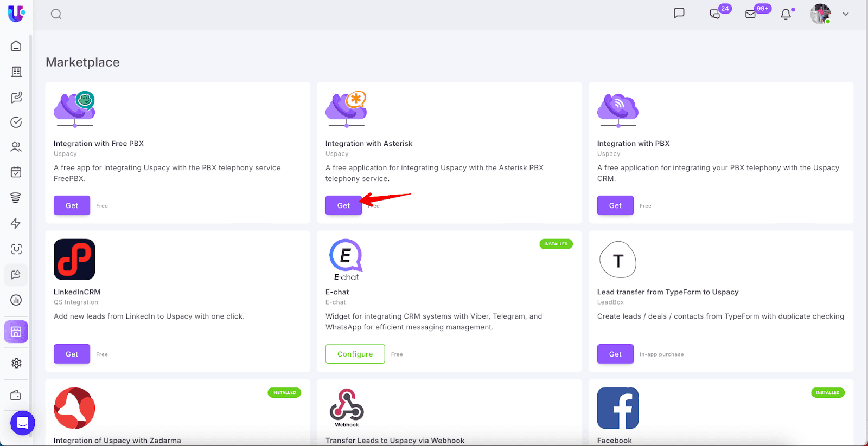This screenshot has width=868, height=446.
Task: Click the 'In-app purchase' label
Action: [661, 354]
